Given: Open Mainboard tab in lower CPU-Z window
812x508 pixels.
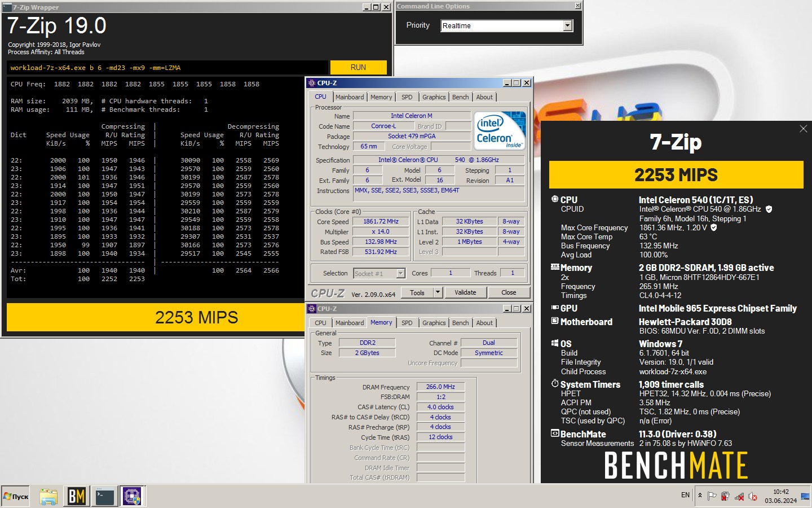Looking at the screenshot, I should 350,323.
